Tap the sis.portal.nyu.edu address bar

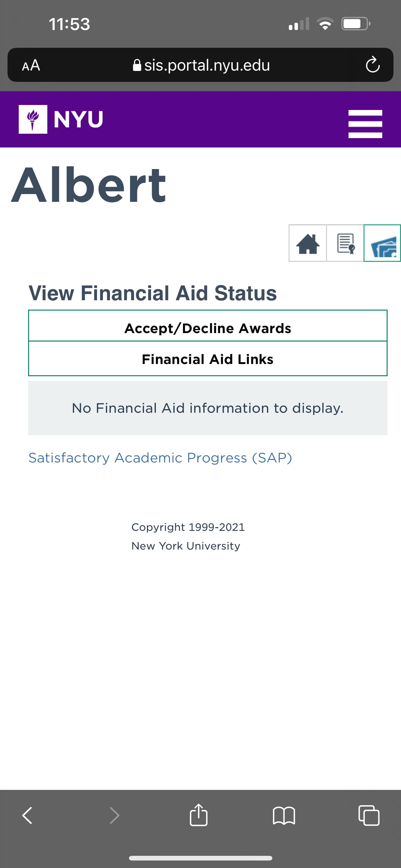pos(200,65)
